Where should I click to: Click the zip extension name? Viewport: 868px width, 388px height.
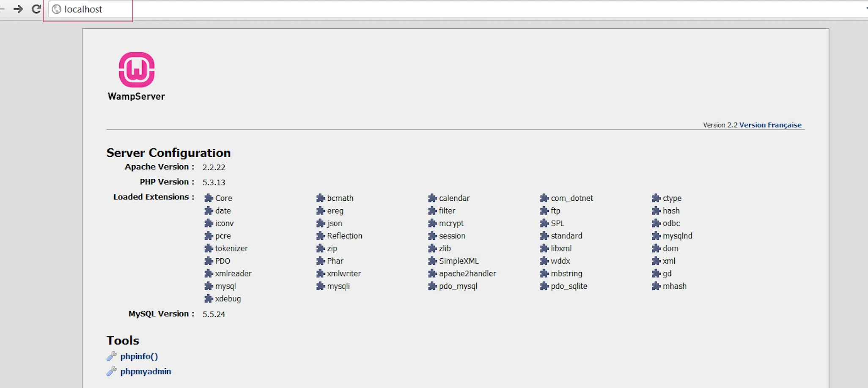[x=332, y=249]
